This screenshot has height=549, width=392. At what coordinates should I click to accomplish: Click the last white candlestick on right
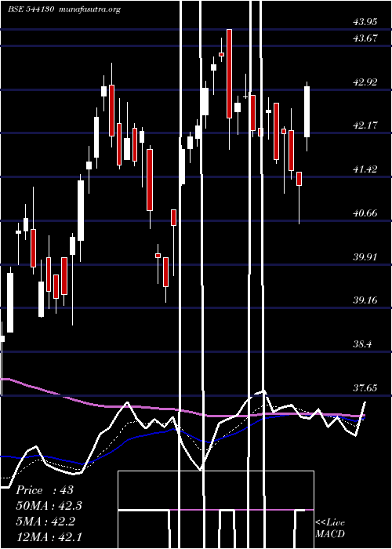(307, 111)
